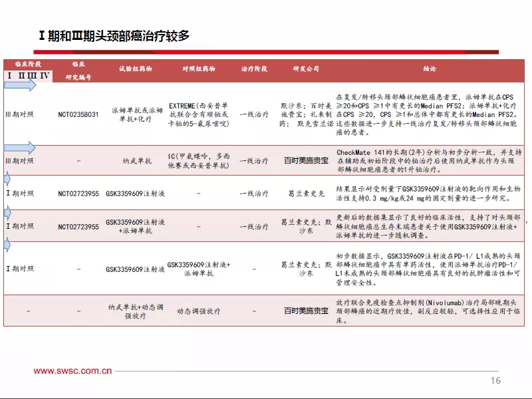Click the page number 16

tap(495, 380)
